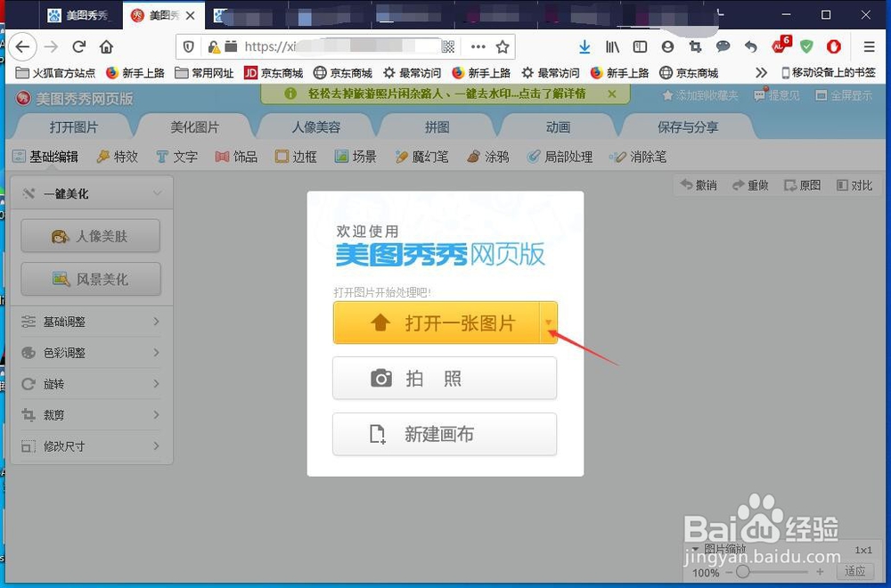Click the 原图 original image button
The image size is (891, 588).
[x=803, y=185]
